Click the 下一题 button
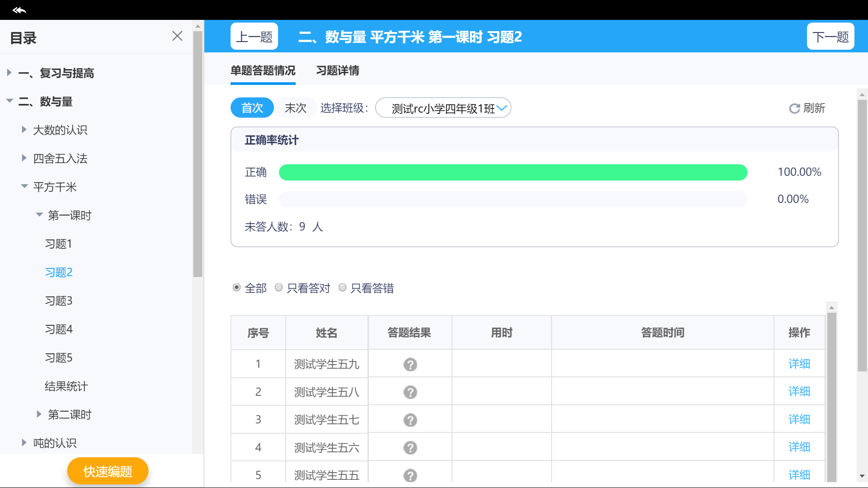 [x=830, y=37]
